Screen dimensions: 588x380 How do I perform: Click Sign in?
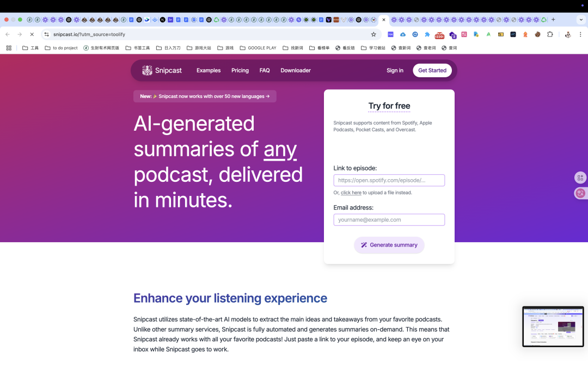point(395,70)
